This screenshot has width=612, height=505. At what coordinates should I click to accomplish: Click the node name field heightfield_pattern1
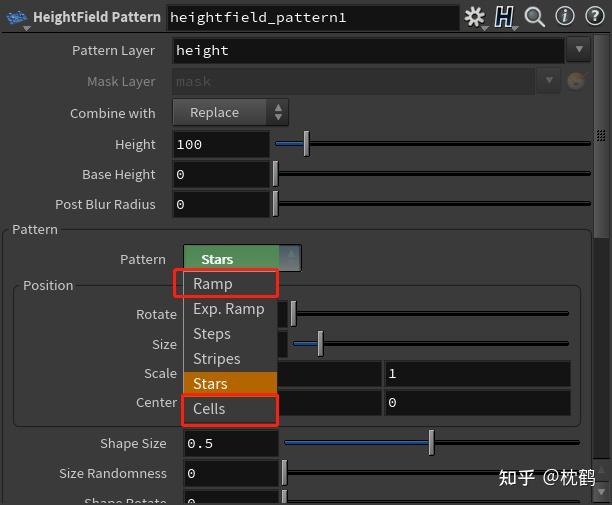[310, 17]
